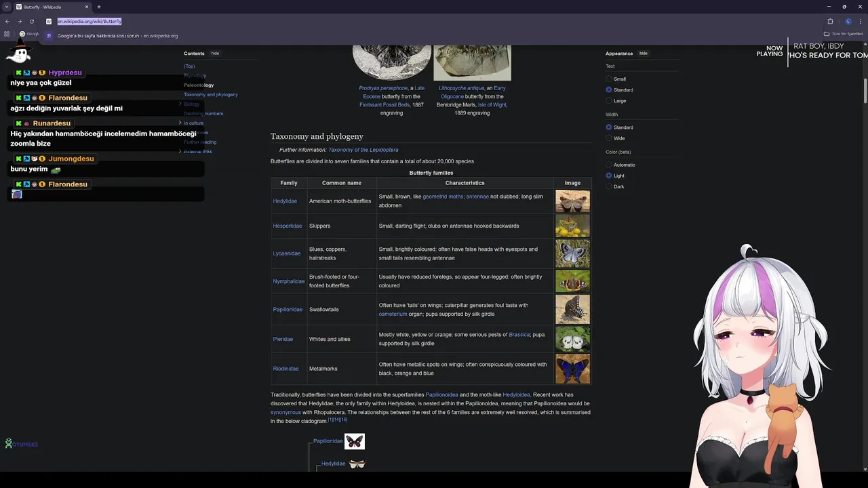
Task: Click the address bar URL field
Action: pos(90,22)
